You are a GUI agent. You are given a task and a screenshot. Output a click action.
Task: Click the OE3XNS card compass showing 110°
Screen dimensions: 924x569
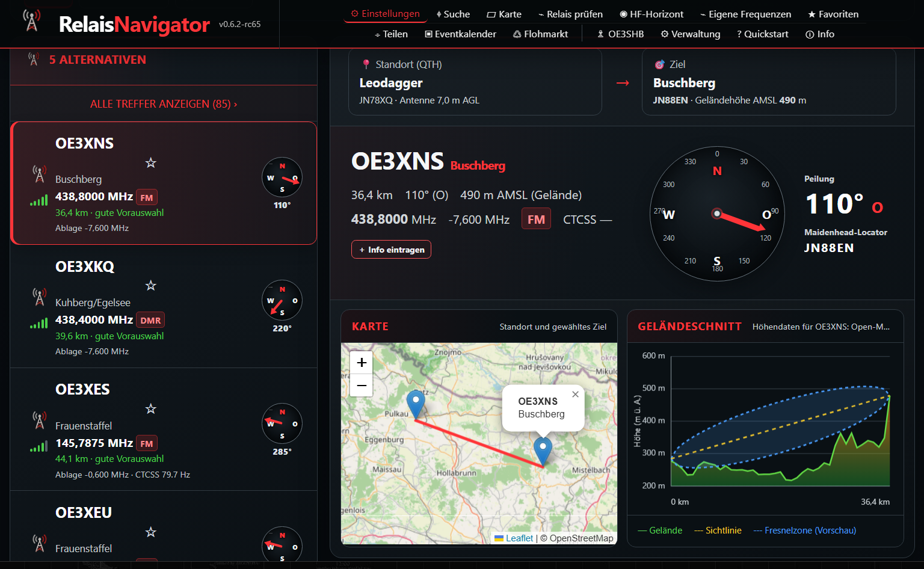click(x=282, y=177)
